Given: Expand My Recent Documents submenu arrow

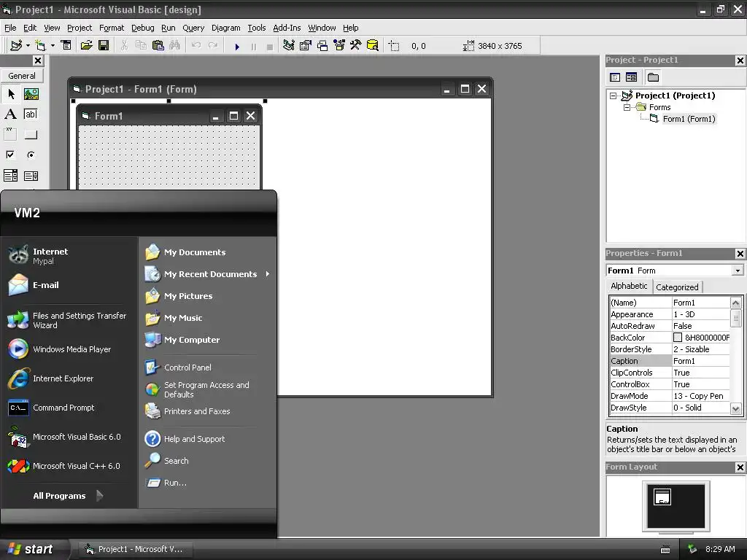Looking at the screenshot, I should [x=268, y=274].
